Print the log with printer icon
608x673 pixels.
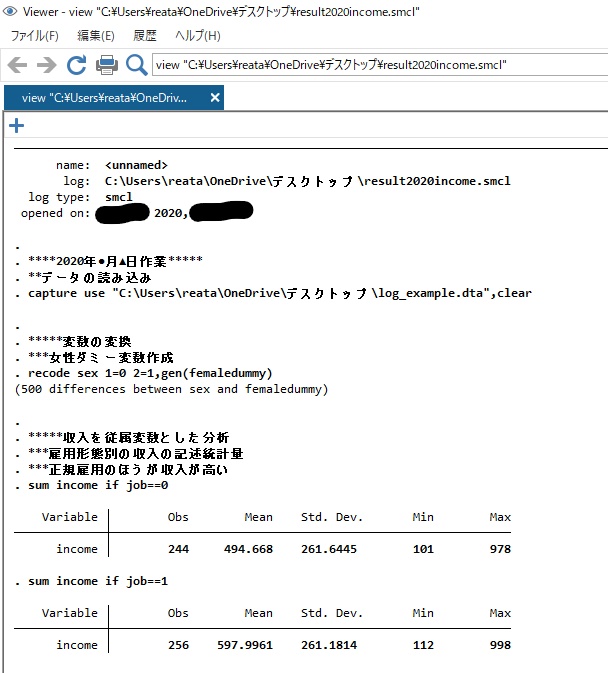pyautogui.click(x=107, y=65)
